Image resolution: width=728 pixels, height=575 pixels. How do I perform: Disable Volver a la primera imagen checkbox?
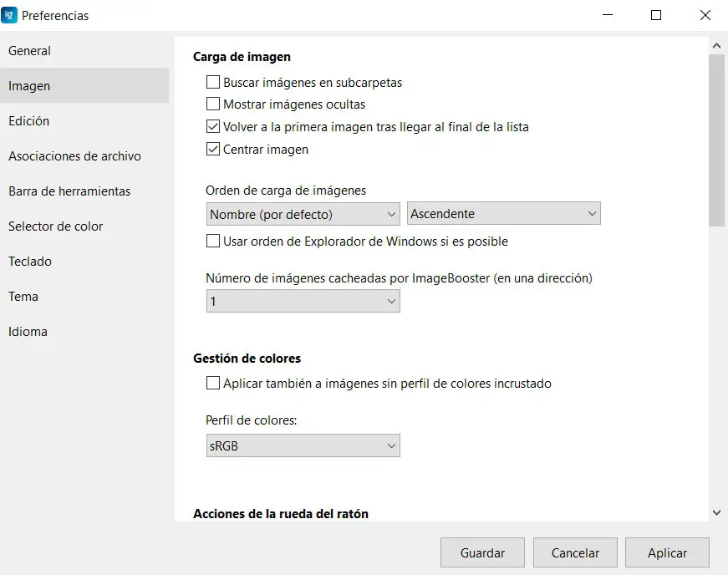point(213,127)
